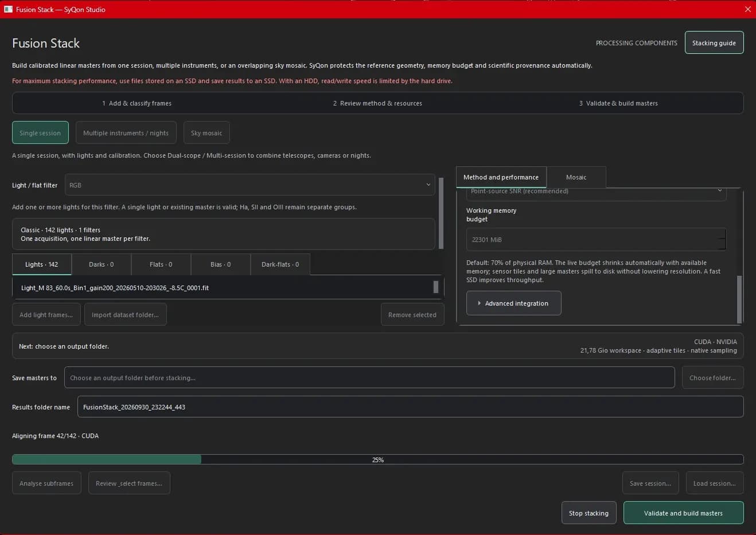Viewport: 756px width, 535px height.
Task: Open the Light / flat filter RGB dropdown
Action: tap(250, 185)
